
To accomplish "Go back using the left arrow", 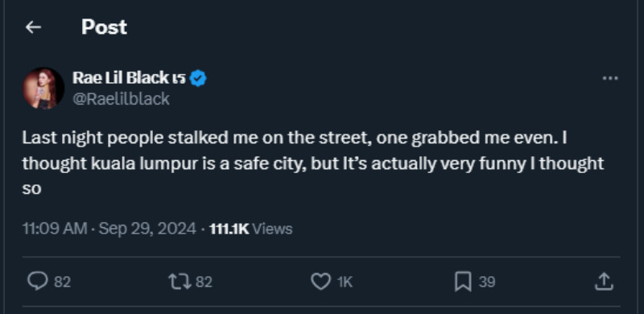I will pos(33,27).
